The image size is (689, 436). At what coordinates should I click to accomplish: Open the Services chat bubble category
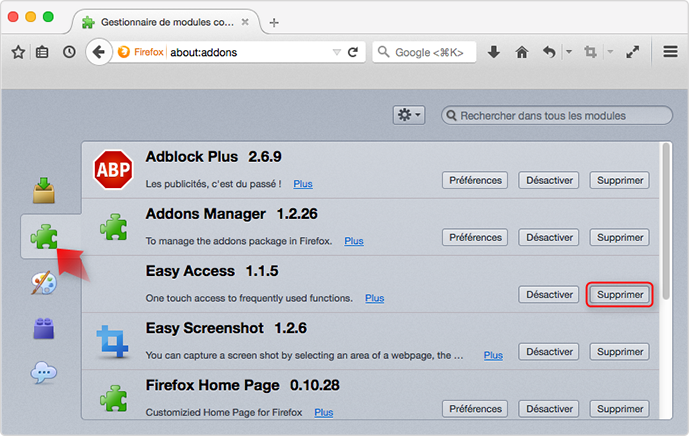coord(44,373)
